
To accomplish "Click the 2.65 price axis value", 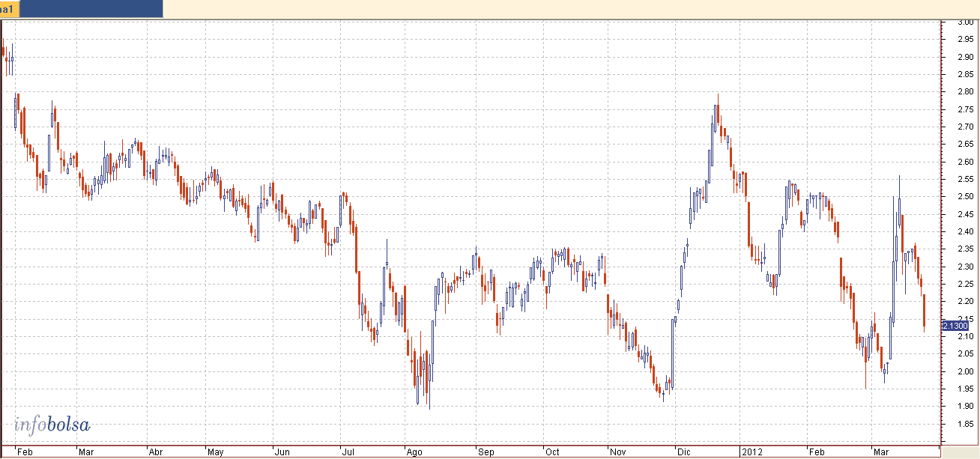I will click(x=966, y=145).
